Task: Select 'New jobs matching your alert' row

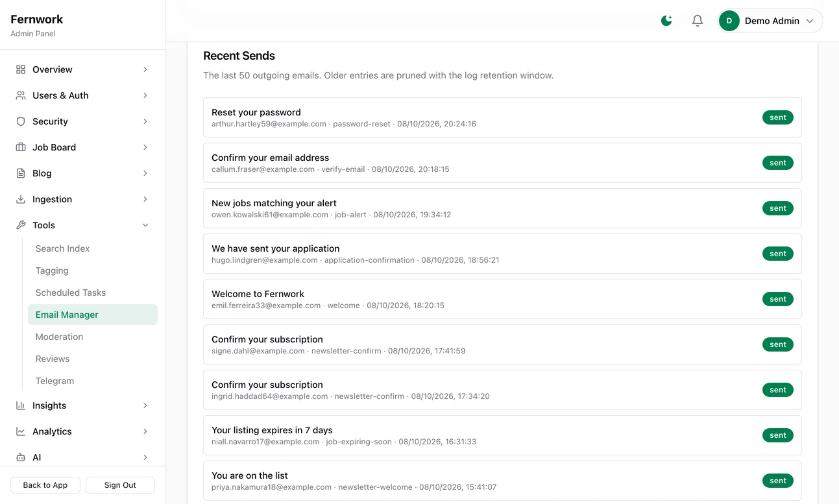Action: pyautogui.click(x=502, y=208)
